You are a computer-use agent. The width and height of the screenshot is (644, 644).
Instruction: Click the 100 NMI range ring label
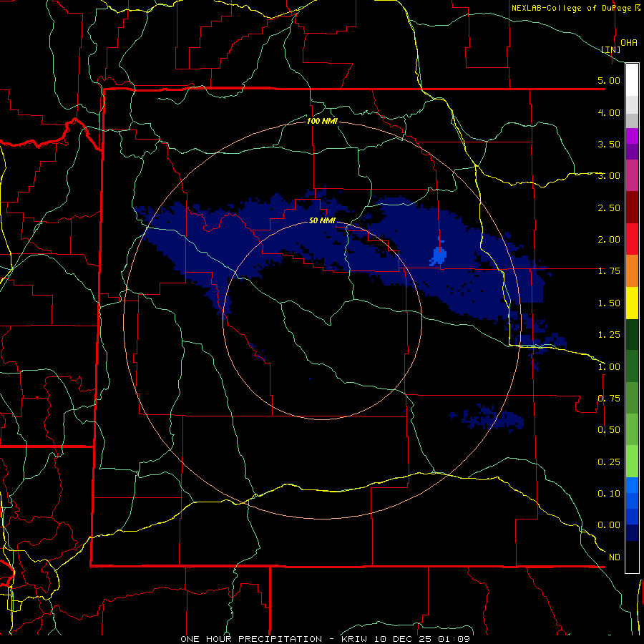tap(322, 121)
